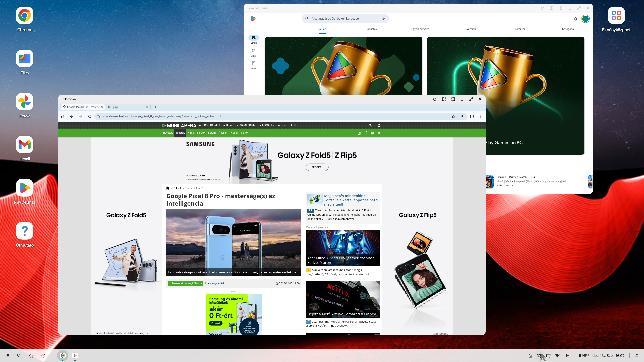The width and height of the screenshot is (644, 362).
Task: Open the Mobilarena Instagram icon
Action: pyautogui.click(x=359, y=133)
